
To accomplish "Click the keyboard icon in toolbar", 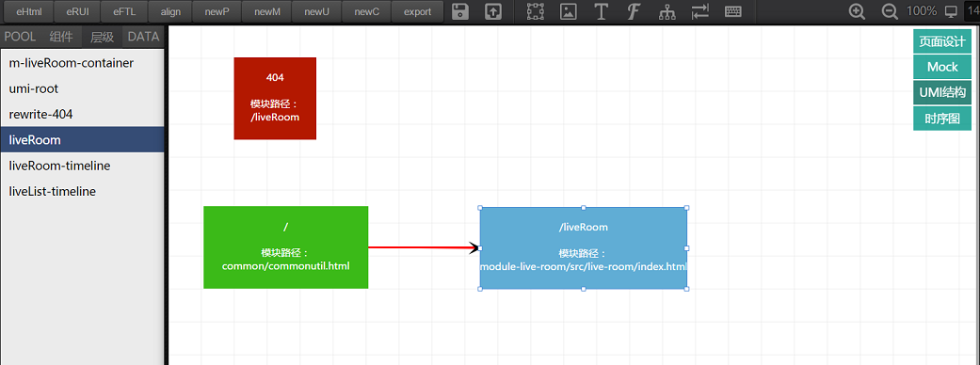I will click(733, 11).
